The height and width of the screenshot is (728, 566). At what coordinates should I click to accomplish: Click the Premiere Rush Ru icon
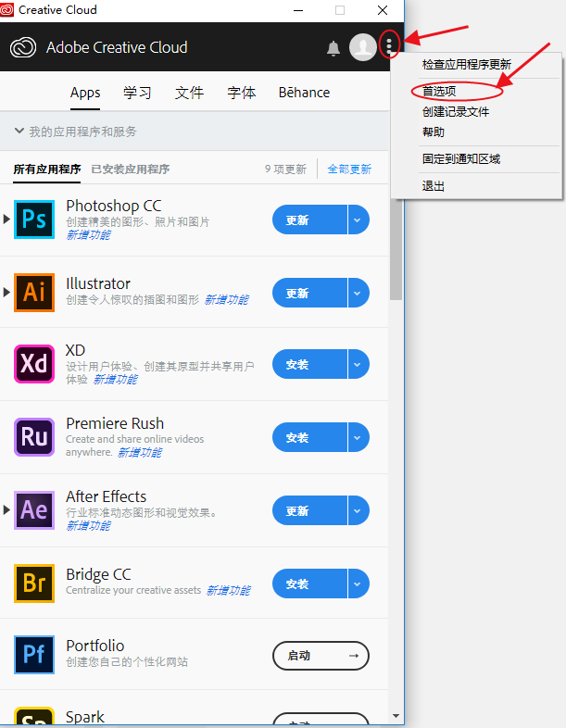[34, 437]
